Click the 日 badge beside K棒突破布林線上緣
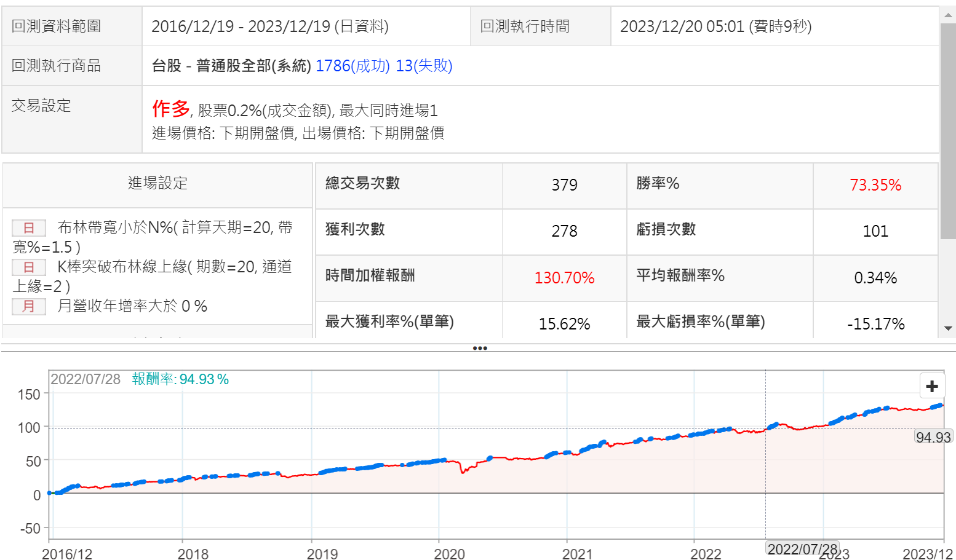 [x=29, y=267]
